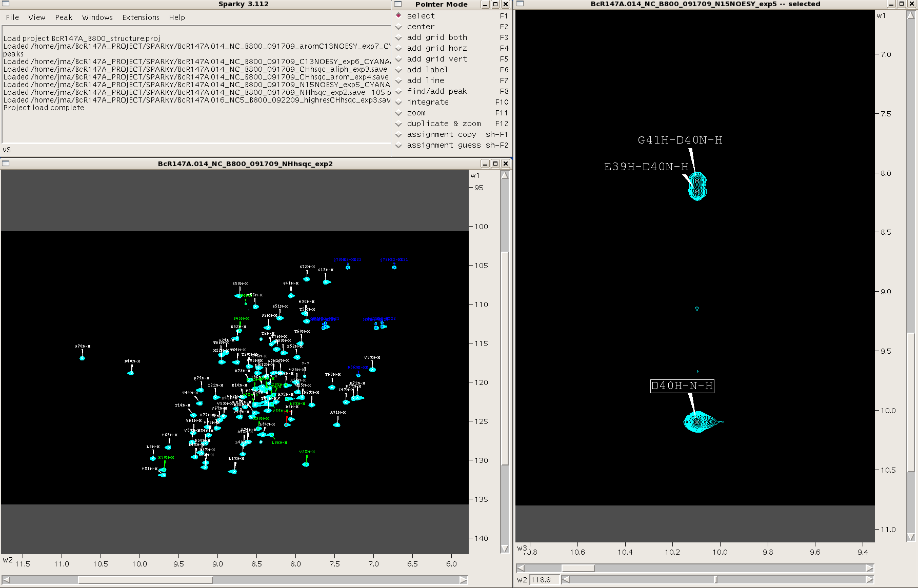Select the 'zoom' pointer mode radio button
This screenshot has height=588, width=918.
click(398, 113)
